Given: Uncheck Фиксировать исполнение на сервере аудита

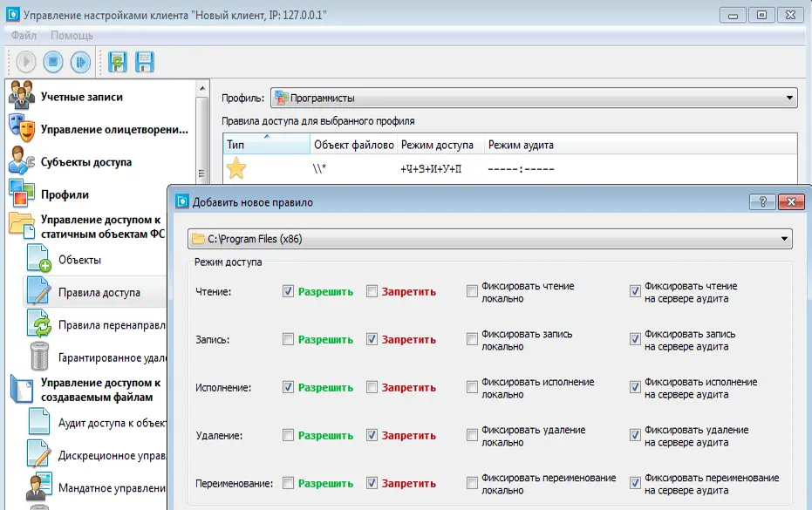Looking at the screenshot, I should click(635, 387).
